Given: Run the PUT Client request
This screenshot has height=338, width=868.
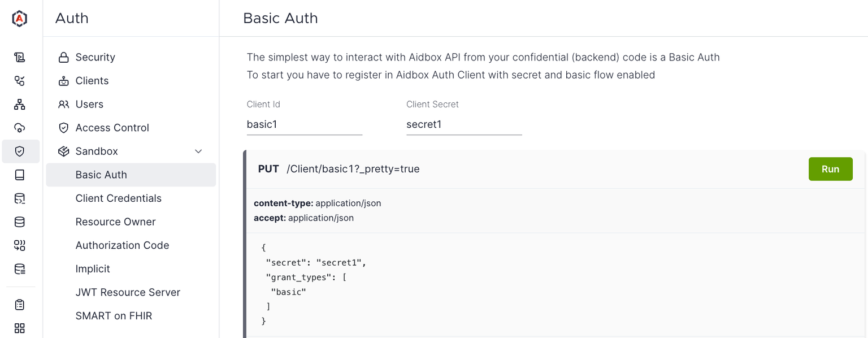Looking at the screenshot, I should coord(830,169).
